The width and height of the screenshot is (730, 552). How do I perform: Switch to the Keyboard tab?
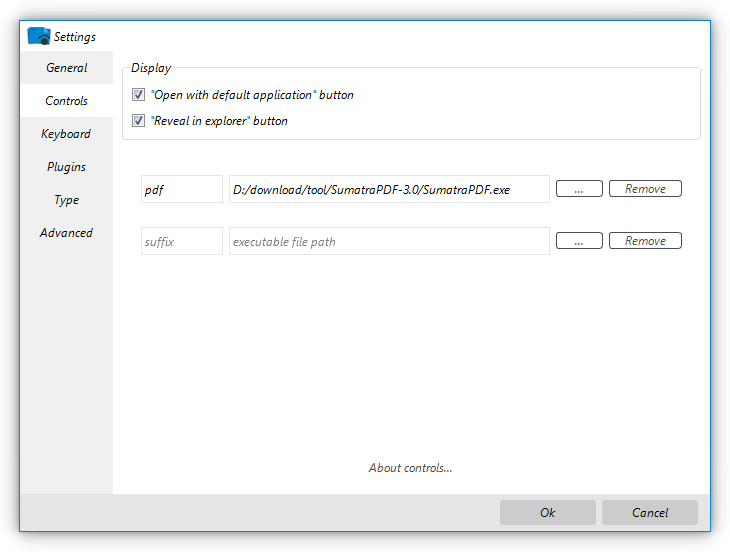click(x=67, y=134)
